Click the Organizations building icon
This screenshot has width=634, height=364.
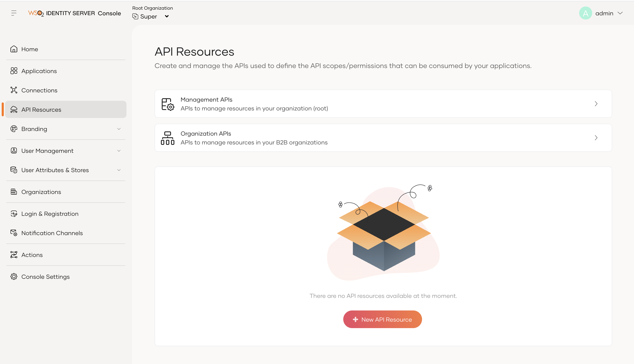coord(14,192)
